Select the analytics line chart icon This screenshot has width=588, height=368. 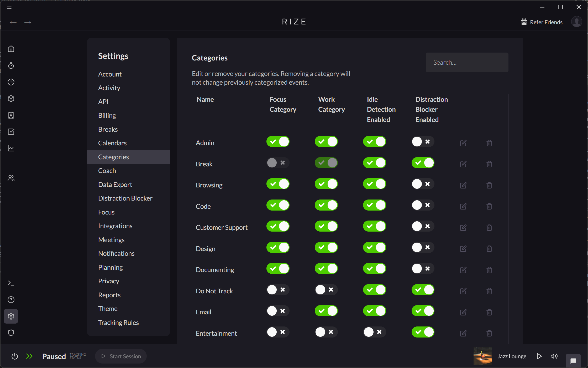(11, 148)
